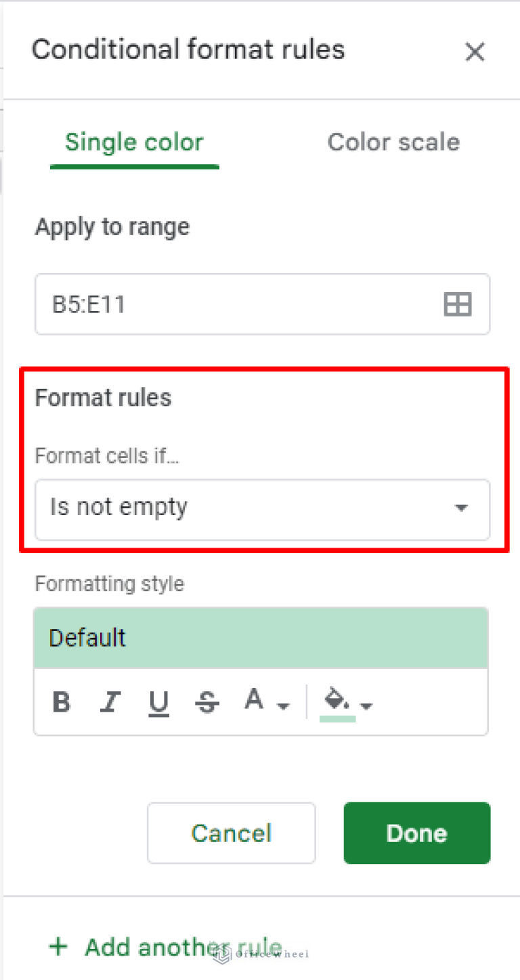Click the Default formatting style preview
The width and height of the screenshot is (520, 980).
[x=261, y=637]
